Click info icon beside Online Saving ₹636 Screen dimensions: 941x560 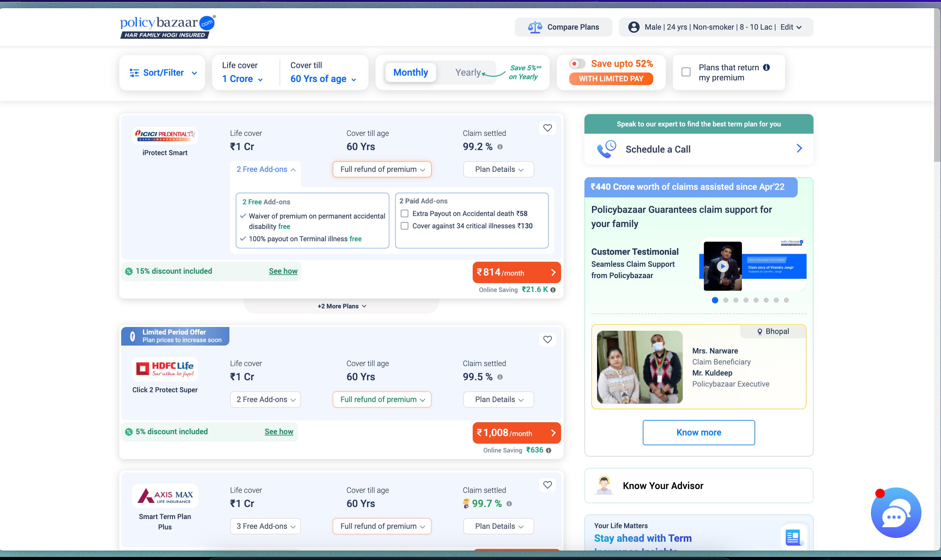pos(549,450)
